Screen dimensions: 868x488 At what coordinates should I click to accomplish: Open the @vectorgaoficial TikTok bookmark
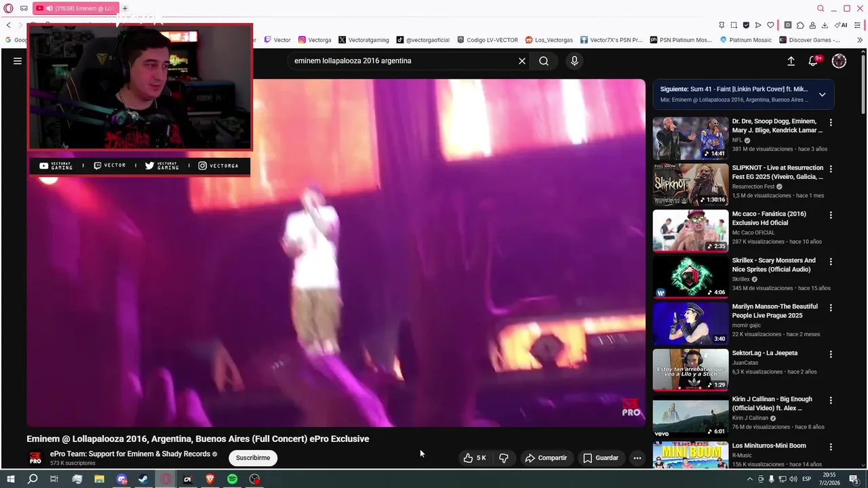(422, 40)
